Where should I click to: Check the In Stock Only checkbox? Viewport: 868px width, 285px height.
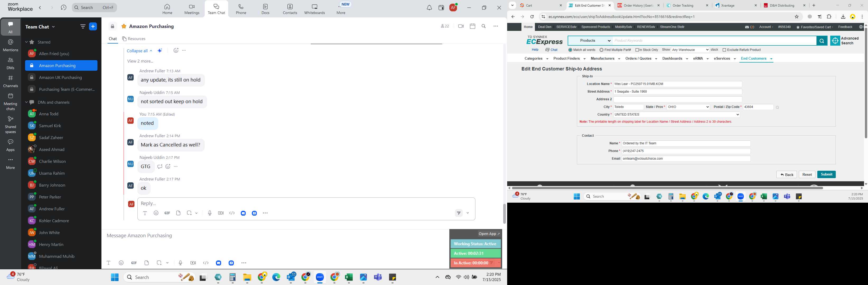(x=637, y=50)
